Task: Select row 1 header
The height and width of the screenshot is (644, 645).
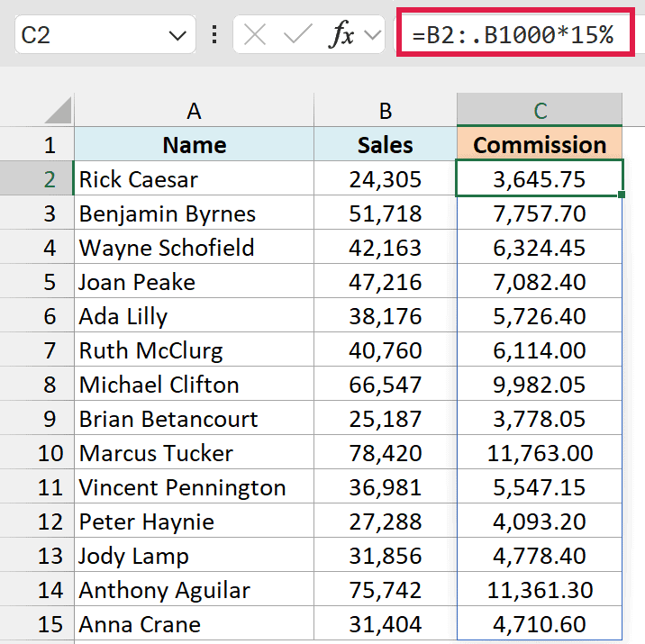Action: 37,144
